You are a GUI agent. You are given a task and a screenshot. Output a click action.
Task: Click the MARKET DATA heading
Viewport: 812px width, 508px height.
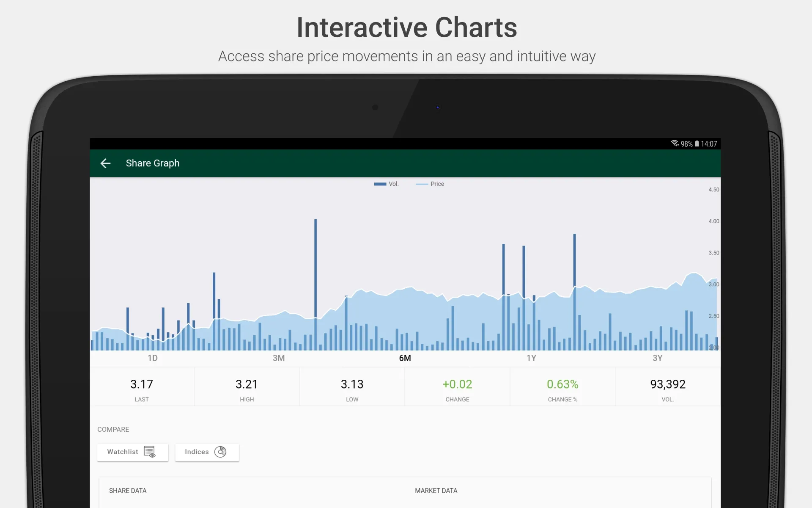(x=436, y=491)
